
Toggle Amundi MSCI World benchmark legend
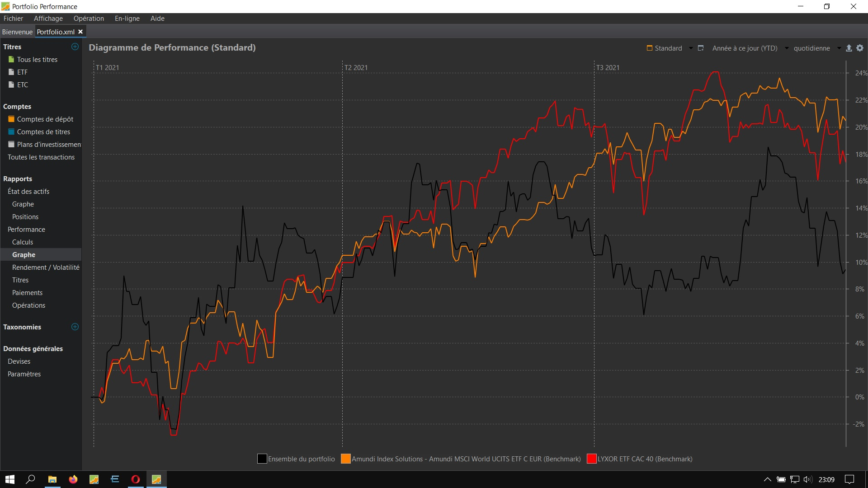(x=466, y=459)
